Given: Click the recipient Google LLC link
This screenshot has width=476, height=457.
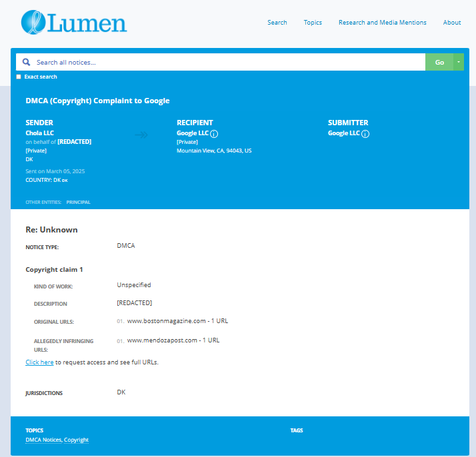Looking at the screenshot, I should 193,133.
